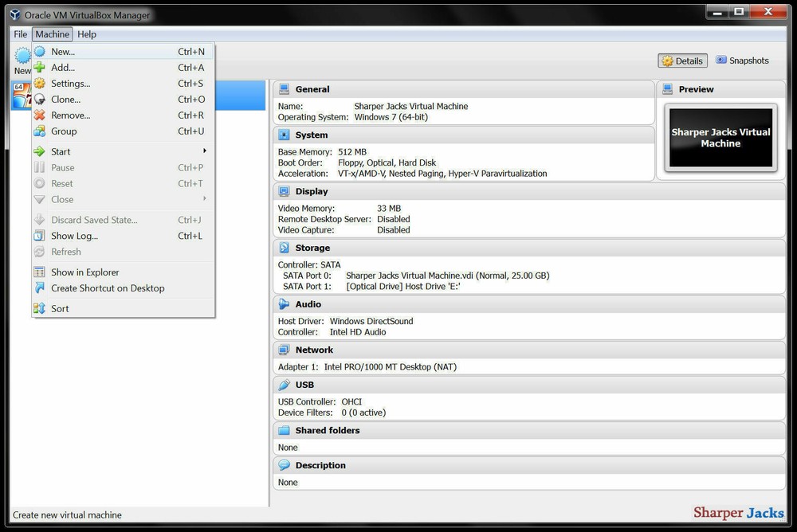Click the VM preview thumbnail
Image resolution: width=797 pixels, height=532 pixels.
pos(720,138)
